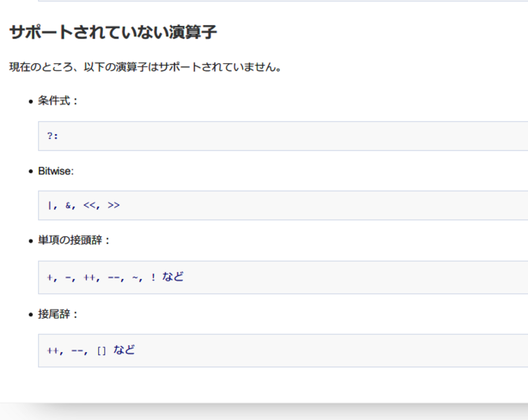
Task: Click the [] operator in 接尾辞 code
Action: coord(102,351)
